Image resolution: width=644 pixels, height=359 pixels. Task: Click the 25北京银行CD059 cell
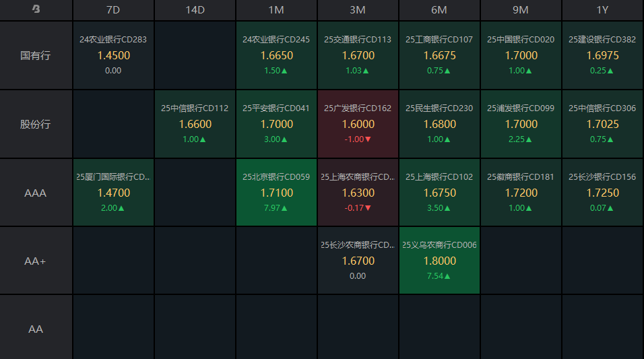point(276,193)
